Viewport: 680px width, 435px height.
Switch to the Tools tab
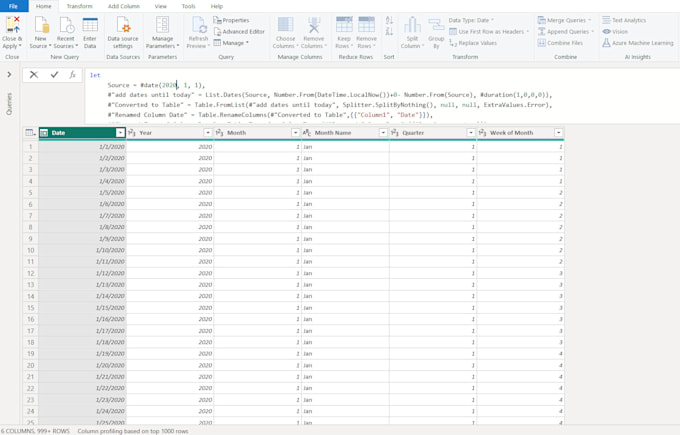click(x=188, y=6)
